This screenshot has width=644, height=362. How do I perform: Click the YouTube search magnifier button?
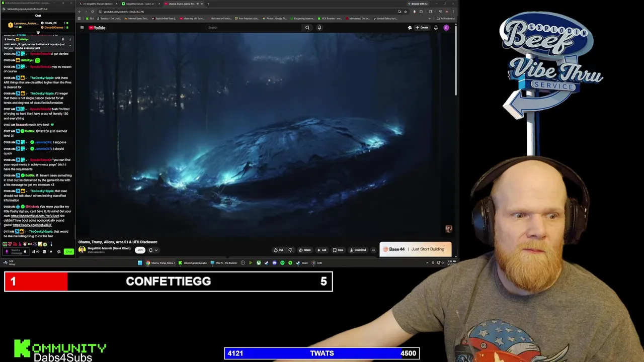point(307,28)
